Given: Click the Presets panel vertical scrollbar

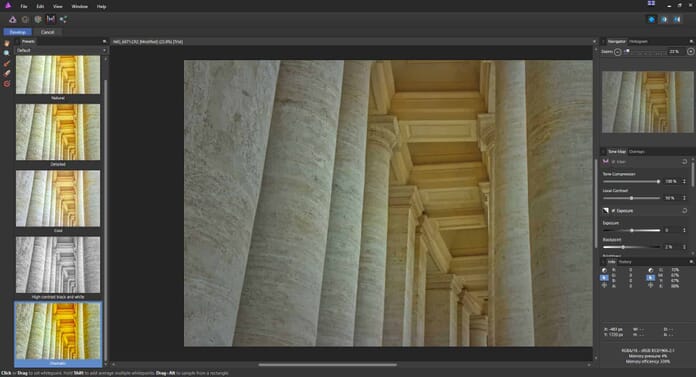Looking at the screenshot, I should pyautogui.click(x=106, y=220).
